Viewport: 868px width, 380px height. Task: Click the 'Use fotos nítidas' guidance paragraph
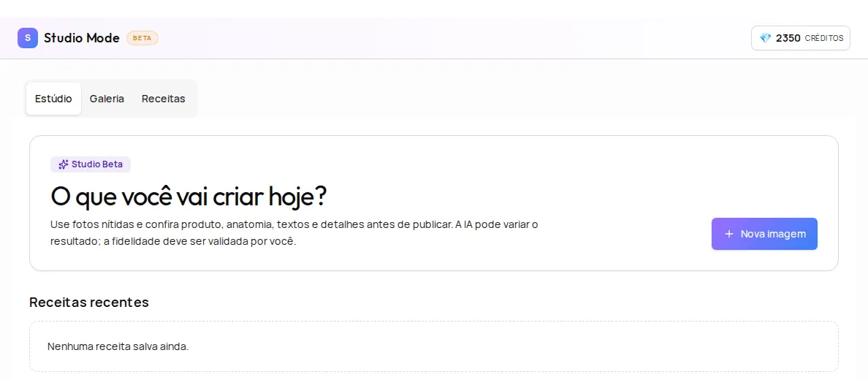point(294,234)
